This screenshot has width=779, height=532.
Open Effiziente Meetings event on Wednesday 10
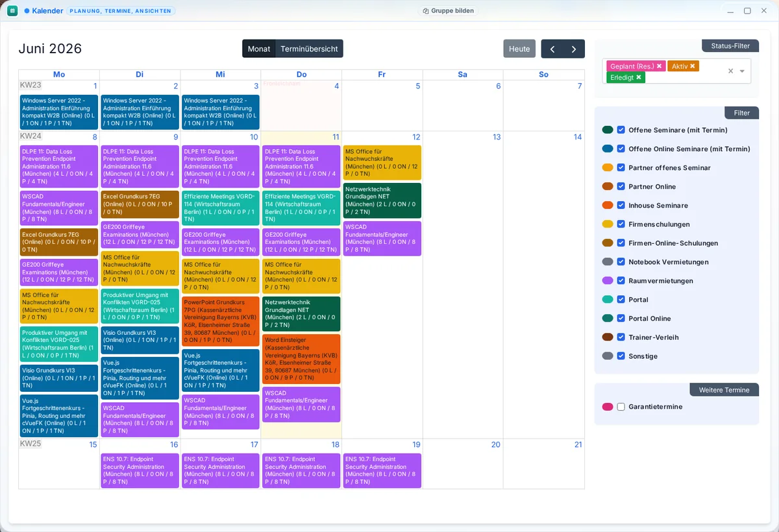click(221, 208)
